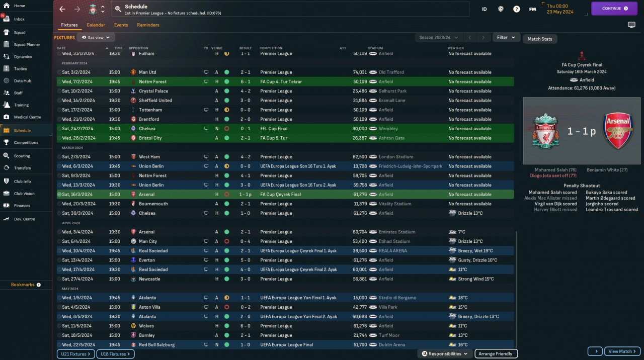Open Squad Planner in the sidebar
The image size is (644, 360).
(x=26, y=45)
